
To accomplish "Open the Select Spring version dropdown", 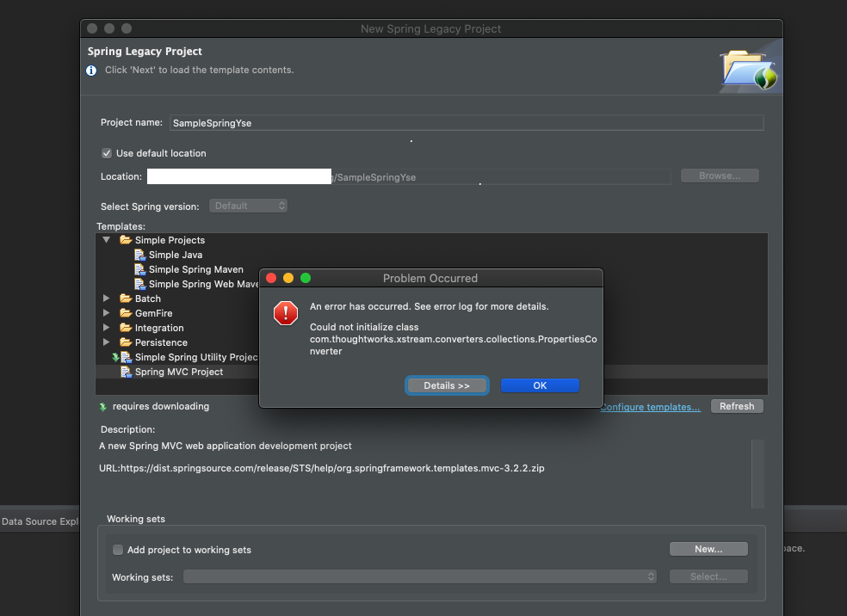I will pos(249,206).
